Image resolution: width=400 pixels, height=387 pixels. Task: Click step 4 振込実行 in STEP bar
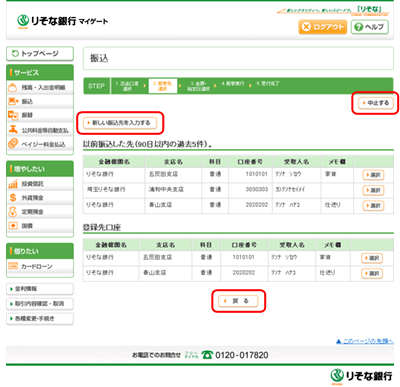tap(233, 84)
